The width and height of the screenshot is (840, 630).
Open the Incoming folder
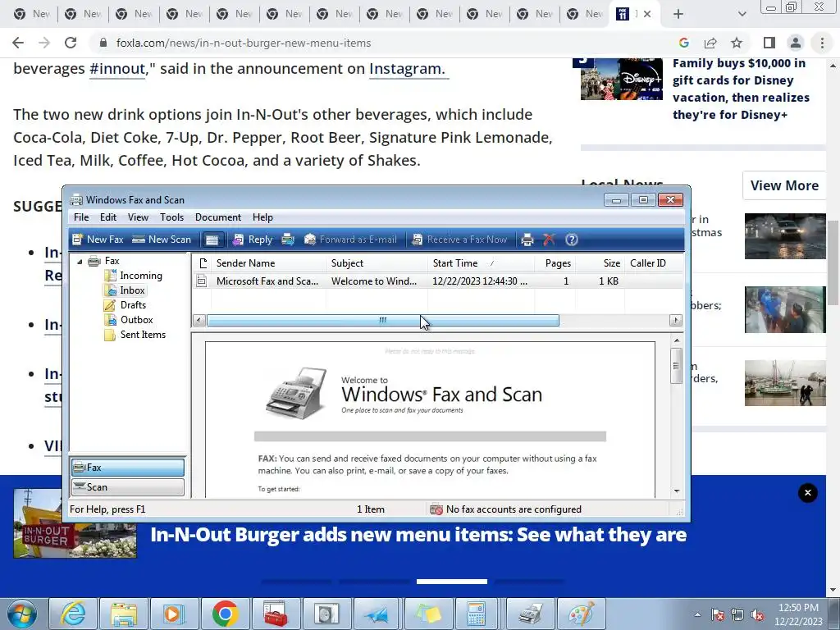point(141,276)
